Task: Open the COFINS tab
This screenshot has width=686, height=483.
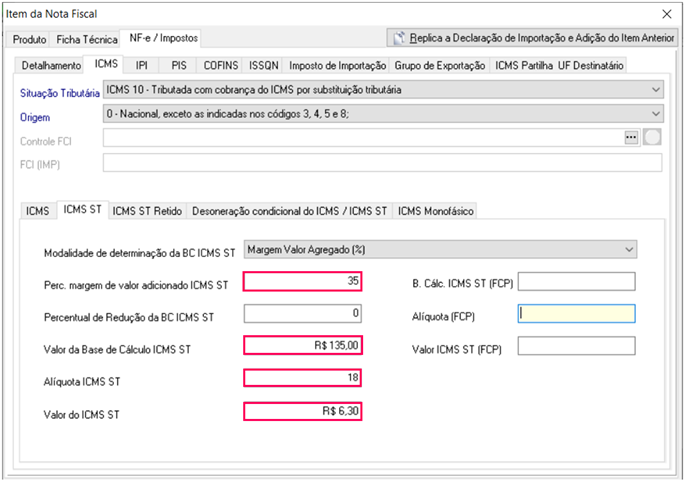Action: 220,65
